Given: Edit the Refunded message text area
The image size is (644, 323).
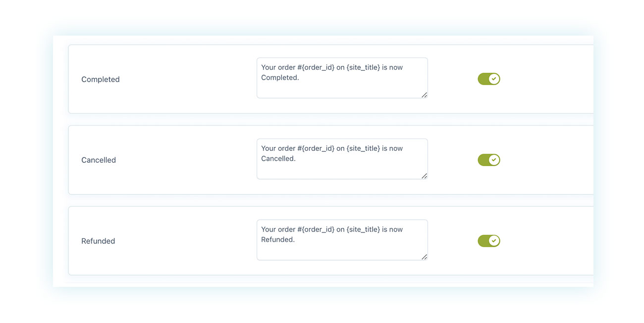Looking at the screenshot, I should pos(342,240).
